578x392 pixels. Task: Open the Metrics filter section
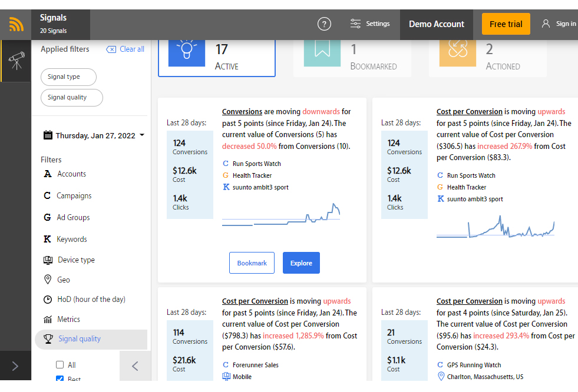click(x=68, y=319)
